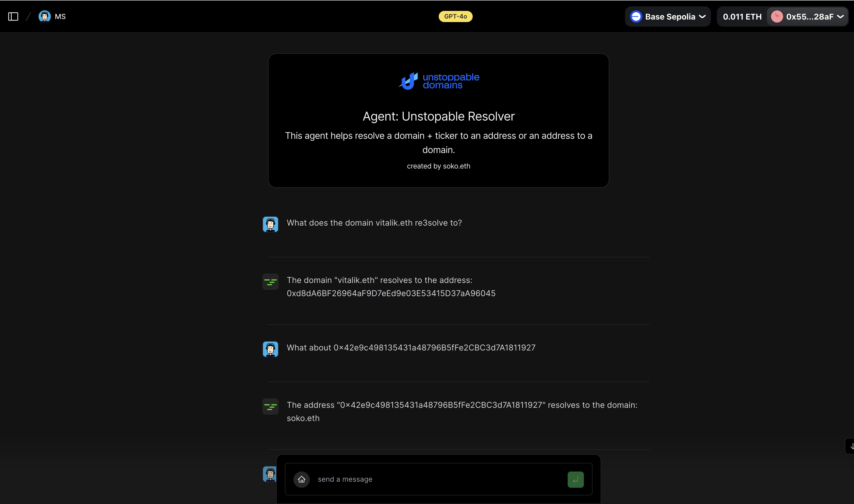
Task: Click the Agent: Unstopable Resolver title
Action: coord(438,116)
